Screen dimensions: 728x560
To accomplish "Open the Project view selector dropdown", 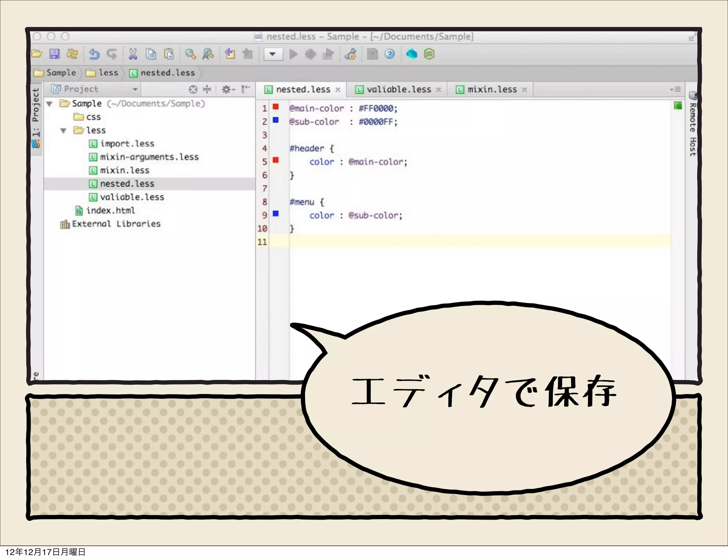I will click(135, 89).
